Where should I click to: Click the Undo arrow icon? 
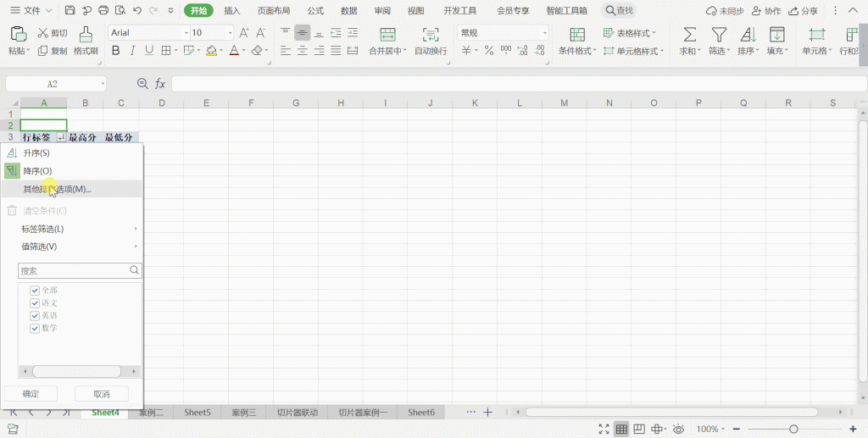click(137, 10)
